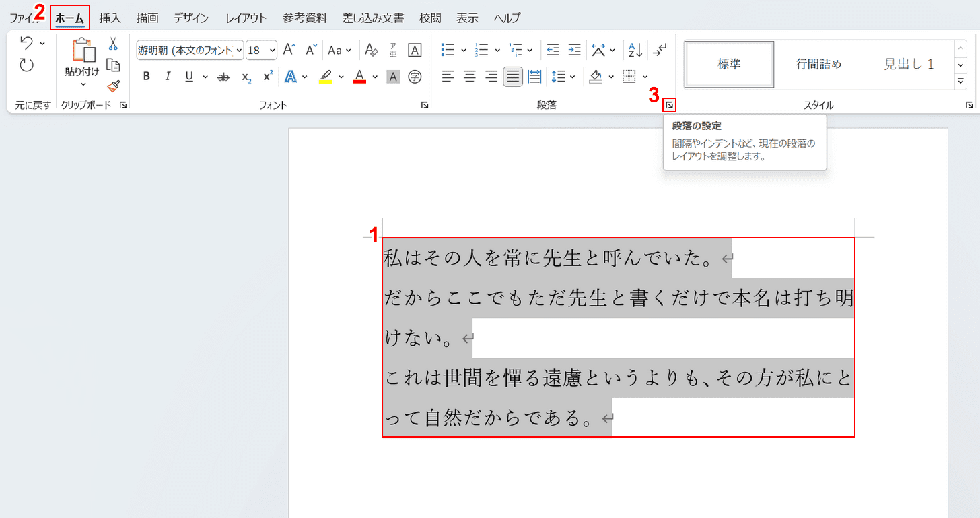Decrease font size with small A icon

pos(311,50)
